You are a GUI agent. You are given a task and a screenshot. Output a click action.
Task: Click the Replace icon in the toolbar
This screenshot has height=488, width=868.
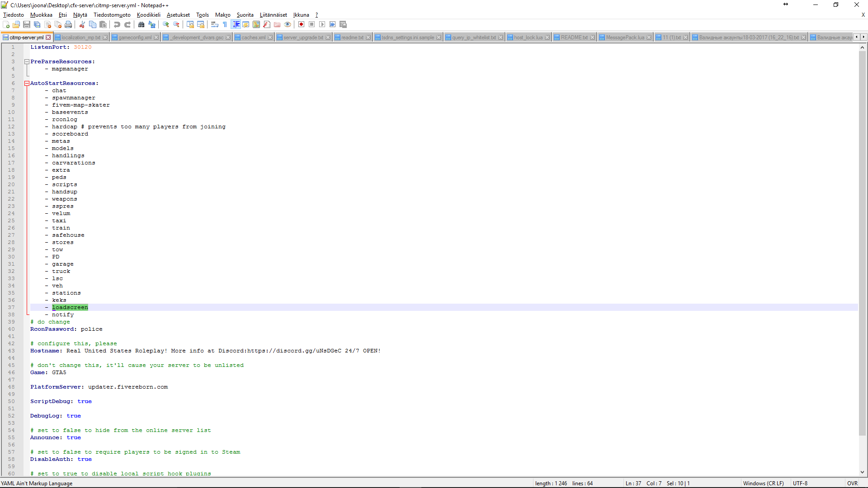(x=152, y=24)
